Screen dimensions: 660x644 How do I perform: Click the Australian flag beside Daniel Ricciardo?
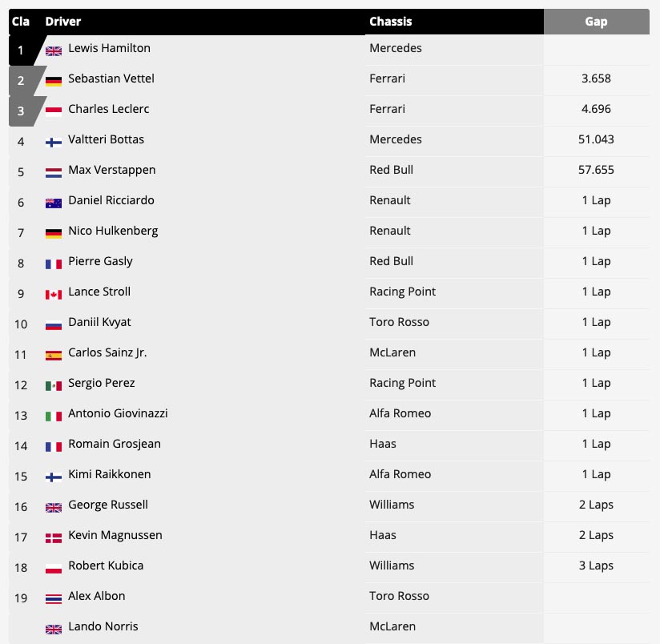[x=54, y=203]
